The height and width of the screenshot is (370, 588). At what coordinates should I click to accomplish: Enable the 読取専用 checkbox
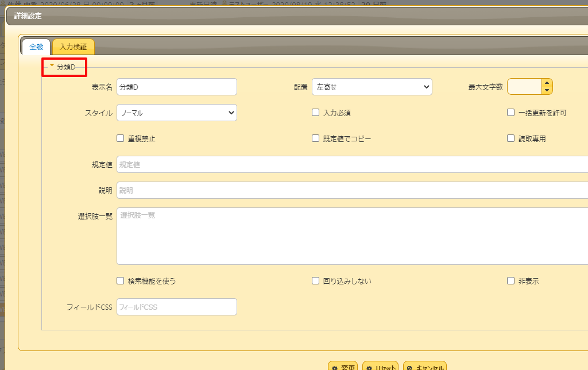click(x=510, y=138)
